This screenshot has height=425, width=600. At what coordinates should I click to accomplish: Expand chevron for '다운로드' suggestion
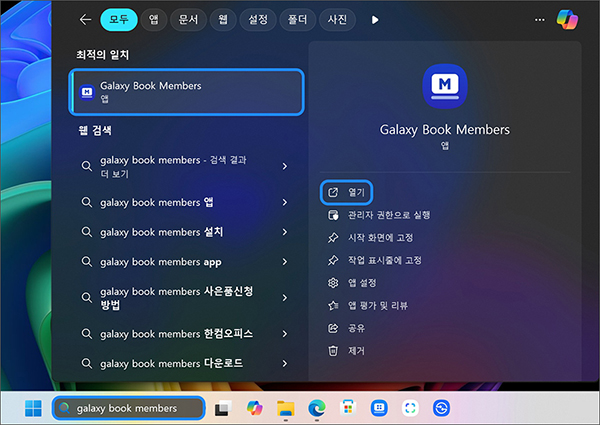point(285,363)
